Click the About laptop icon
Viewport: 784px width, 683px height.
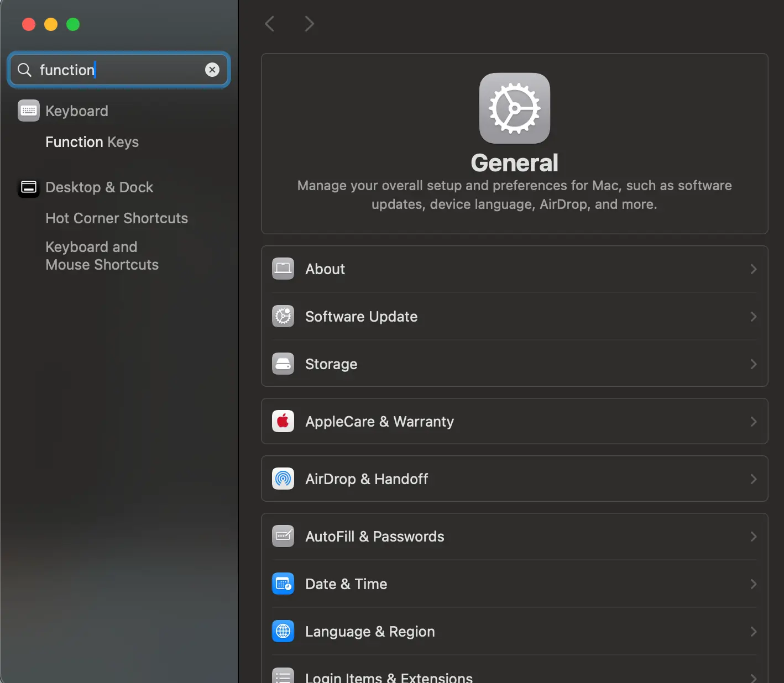point(283,269)
